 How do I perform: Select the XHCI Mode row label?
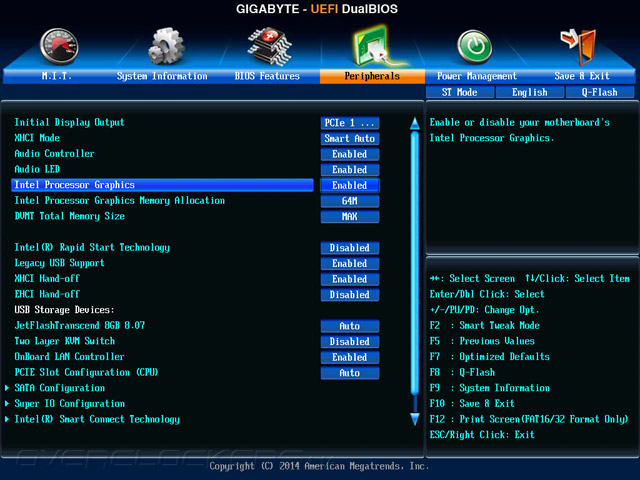click(x=37, y=138)
